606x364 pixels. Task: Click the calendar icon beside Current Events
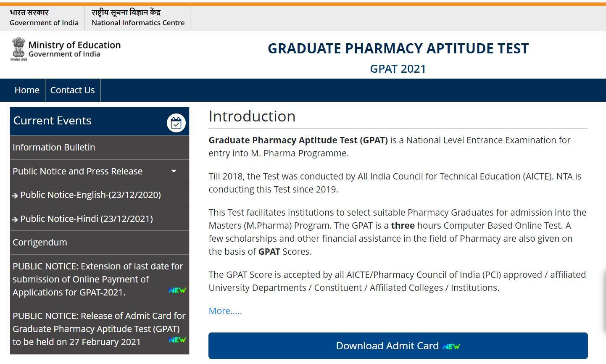click(x=176, y=122)
